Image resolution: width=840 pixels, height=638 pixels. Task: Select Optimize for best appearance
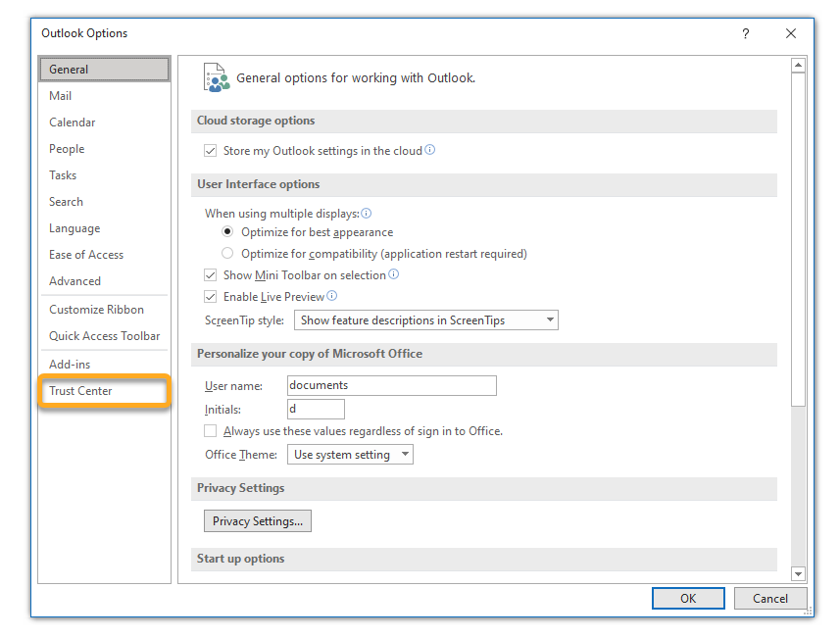point(227,232)
